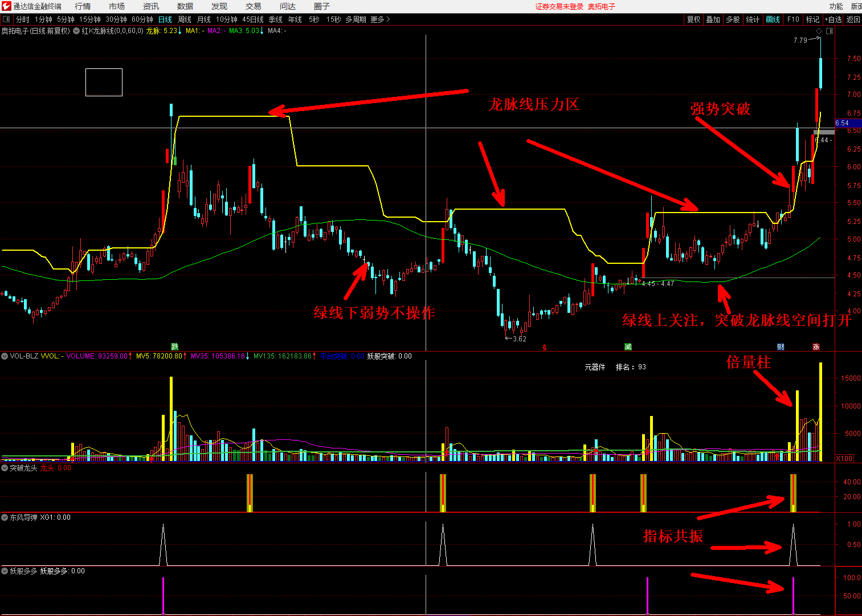Open the 问达 menu

coord(288,6)
